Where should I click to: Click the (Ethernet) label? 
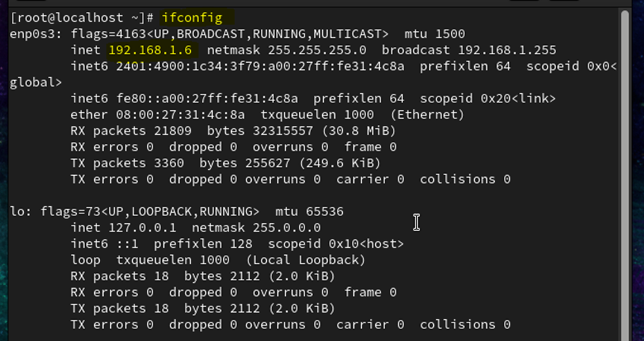[427, 115]
